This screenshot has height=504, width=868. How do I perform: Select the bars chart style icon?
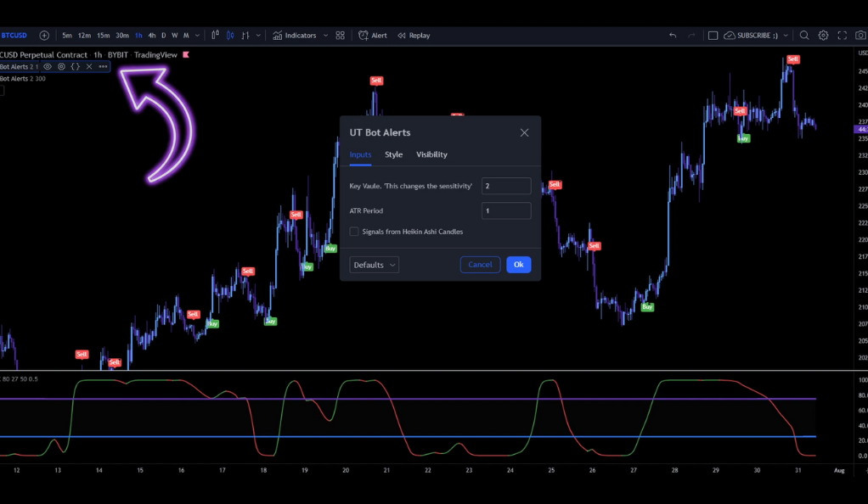(245, 35)
